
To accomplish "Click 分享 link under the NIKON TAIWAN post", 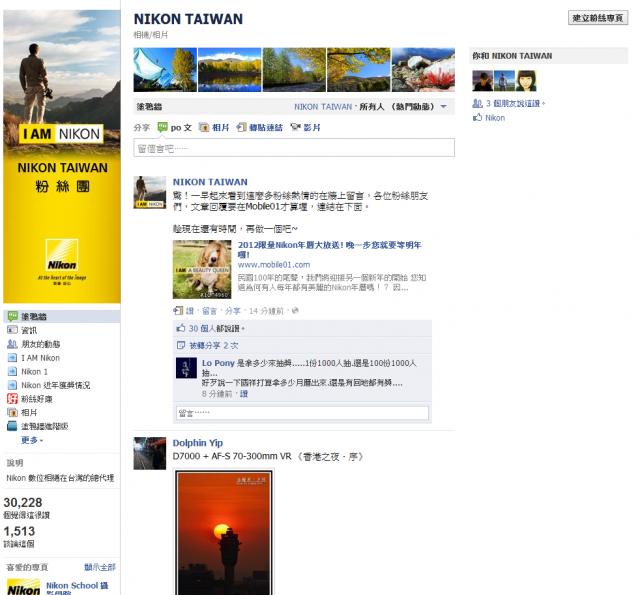I will (x=233, y=311).
